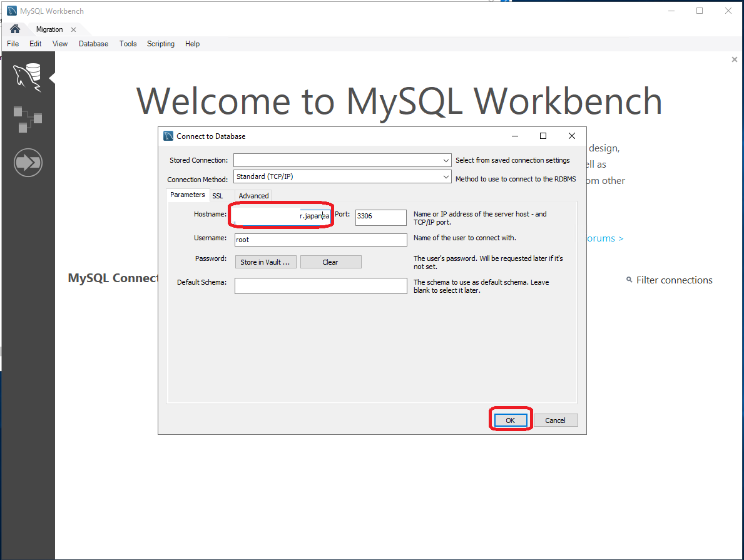This screenshot has width=744, height=560.
Task: Open the Scripting menu
Action: click(x=161, y=44)
